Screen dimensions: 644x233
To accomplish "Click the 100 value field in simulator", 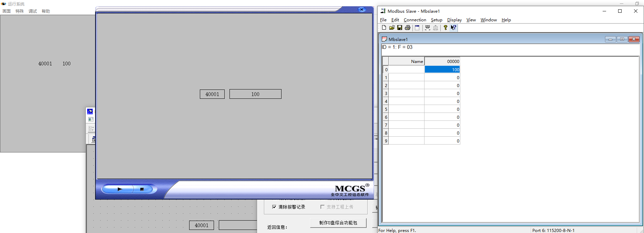I will [x=255, y=94].
